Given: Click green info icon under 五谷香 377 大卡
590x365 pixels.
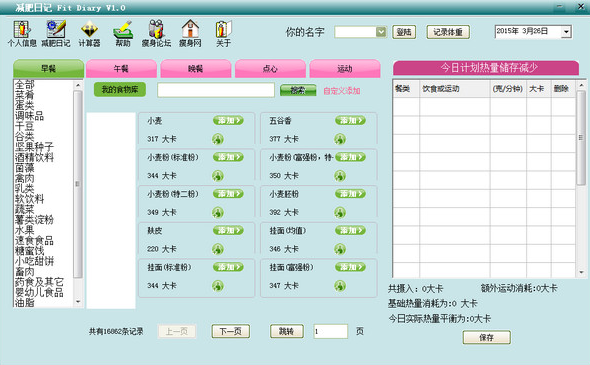Looking at the screenshot, I should click(340, 139).
